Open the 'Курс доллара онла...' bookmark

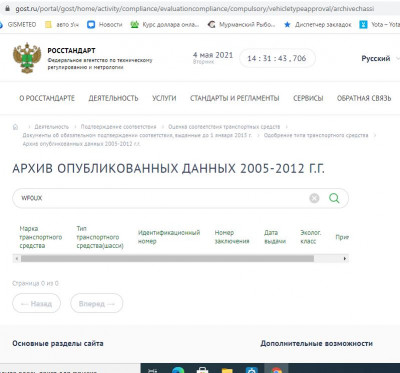pyautogui.click(x=165, y=24)
